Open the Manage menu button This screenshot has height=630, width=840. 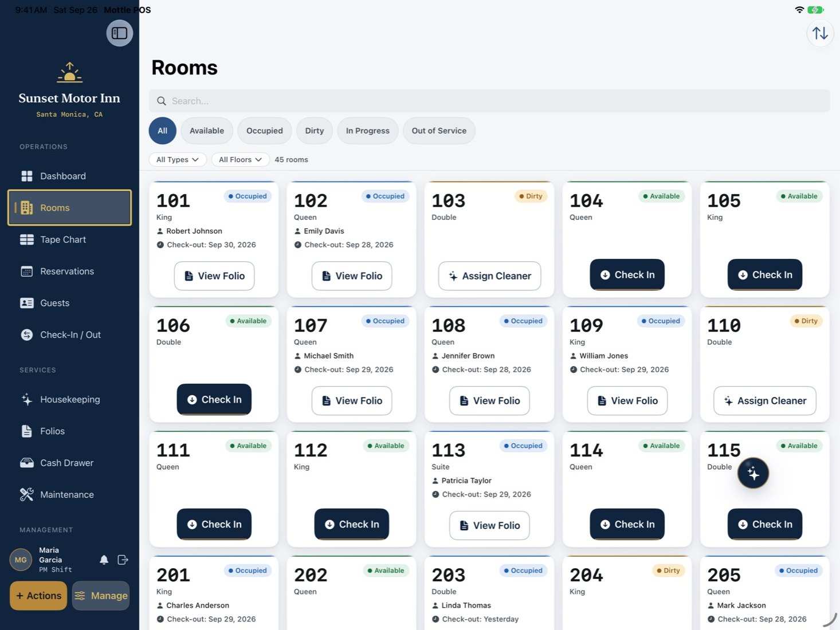101,596
